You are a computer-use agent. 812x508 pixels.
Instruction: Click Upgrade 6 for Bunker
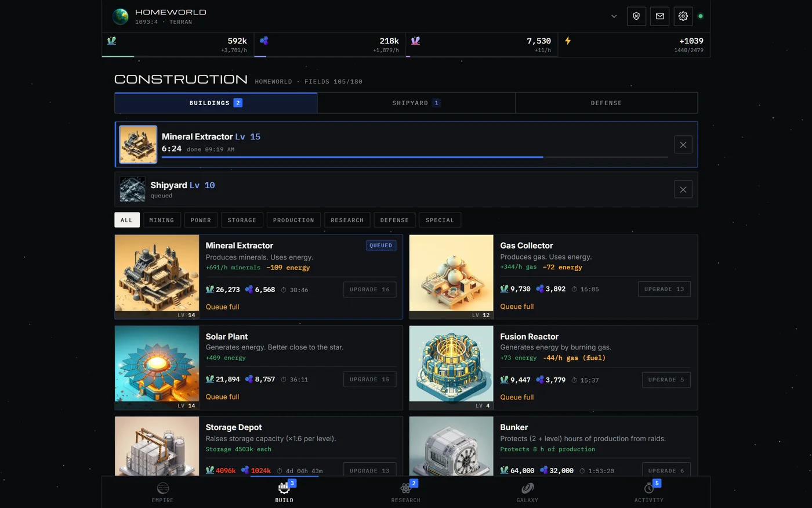[666, 470]
